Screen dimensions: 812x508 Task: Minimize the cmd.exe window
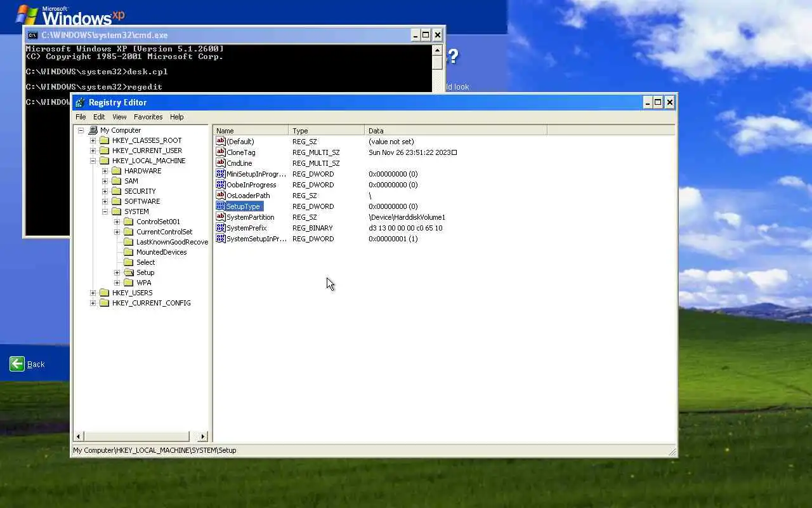[x=416, y=35]
